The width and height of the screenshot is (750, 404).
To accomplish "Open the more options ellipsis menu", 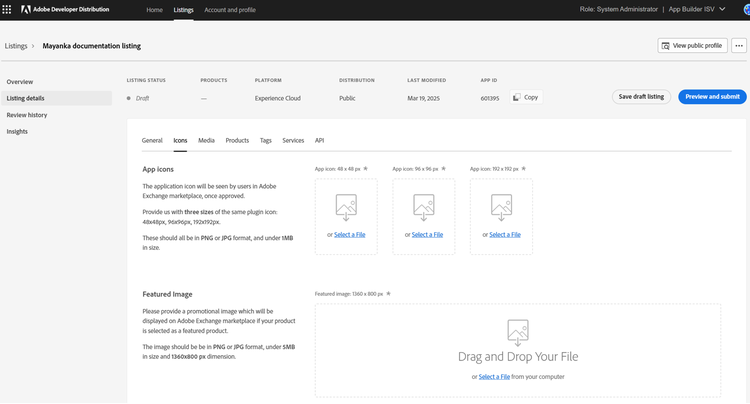I will [x=739, y=46].
